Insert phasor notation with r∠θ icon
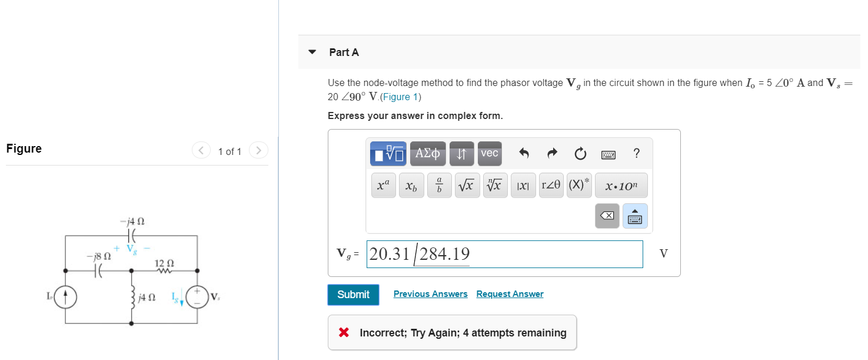This screenshot has width=868, height=360. click(x=551, y=185)
